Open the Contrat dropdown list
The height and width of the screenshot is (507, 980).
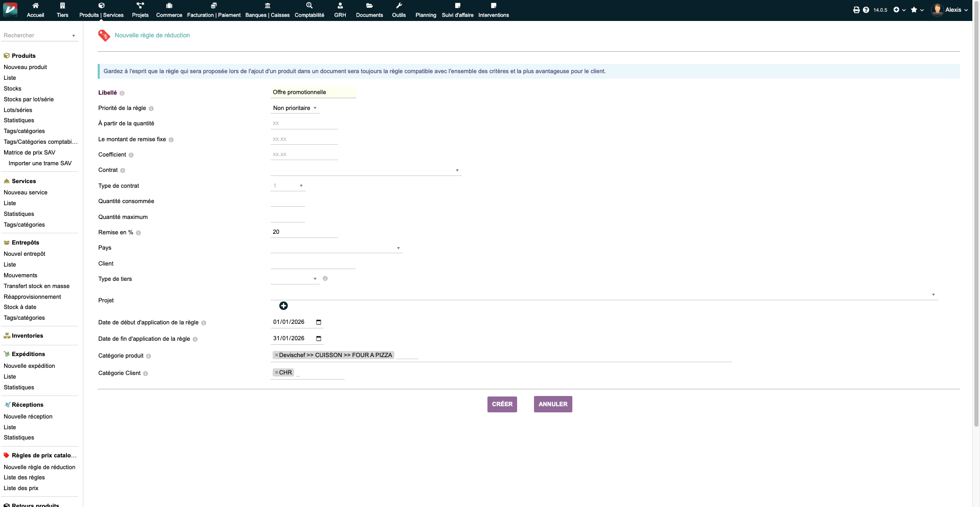coord(365,170)
